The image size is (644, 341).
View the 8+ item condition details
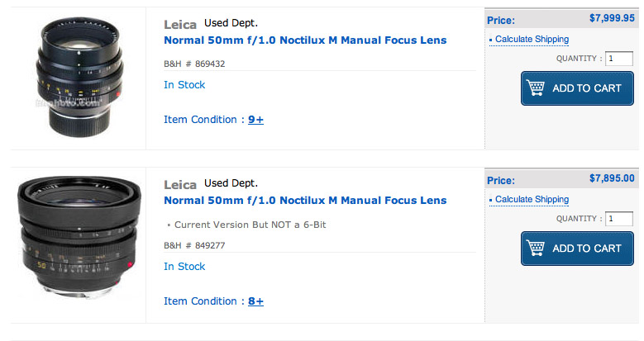click(x=255, y=301)
